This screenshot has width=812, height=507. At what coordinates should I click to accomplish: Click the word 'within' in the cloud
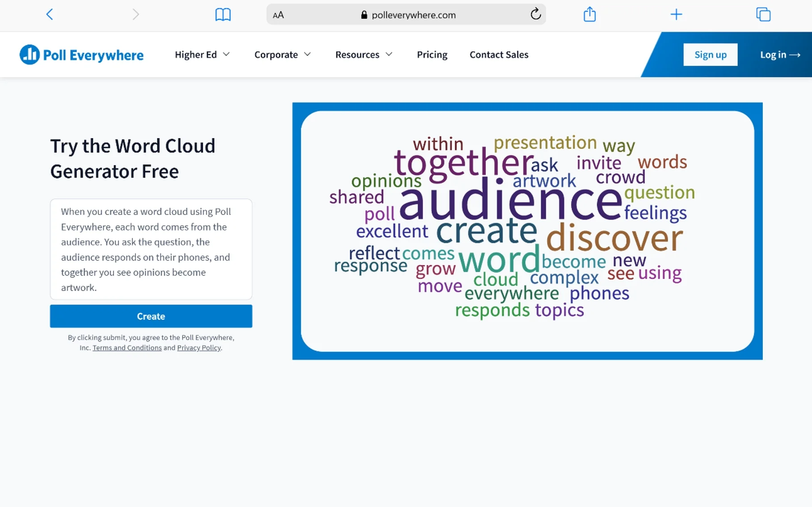(438, 144)
